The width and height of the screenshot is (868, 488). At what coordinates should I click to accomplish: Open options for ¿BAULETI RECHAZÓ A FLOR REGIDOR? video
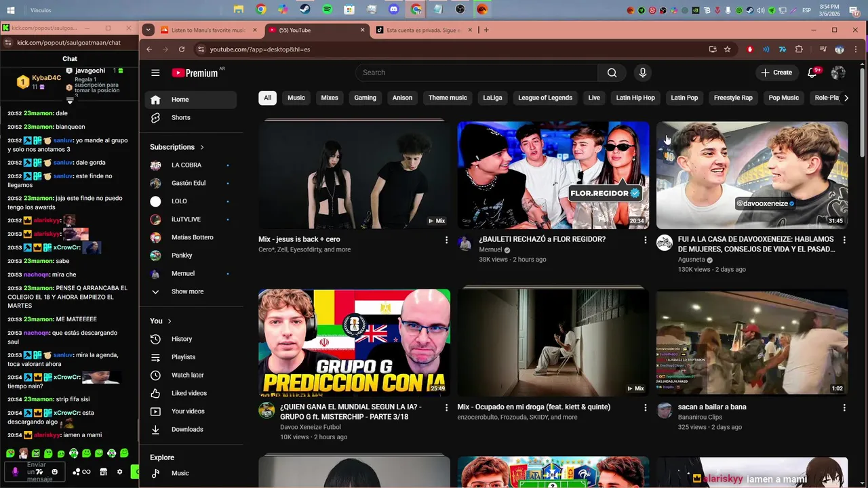pos(646,240)
